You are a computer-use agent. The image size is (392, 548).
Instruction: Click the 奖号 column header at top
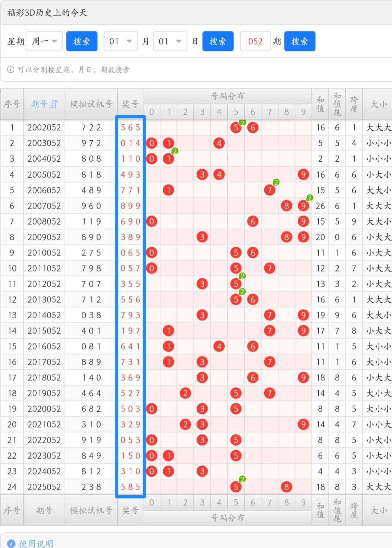(x=130, y=104)
